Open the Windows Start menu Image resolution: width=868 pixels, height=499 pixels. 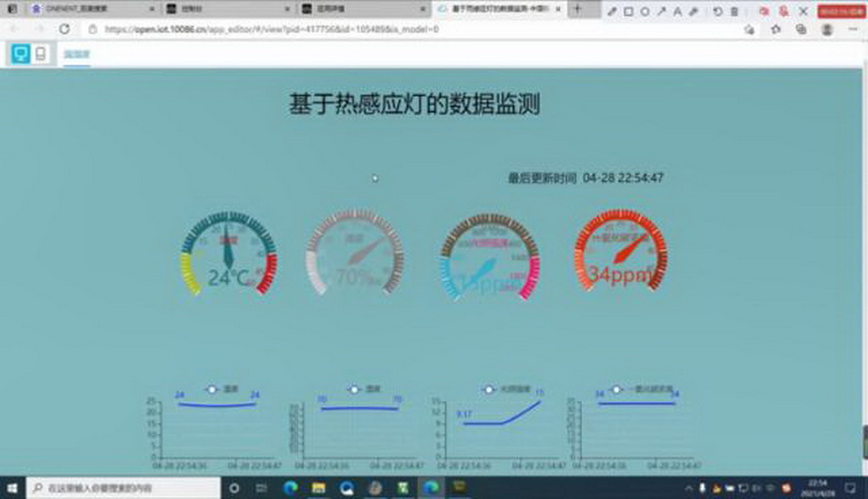coord(13,488)
